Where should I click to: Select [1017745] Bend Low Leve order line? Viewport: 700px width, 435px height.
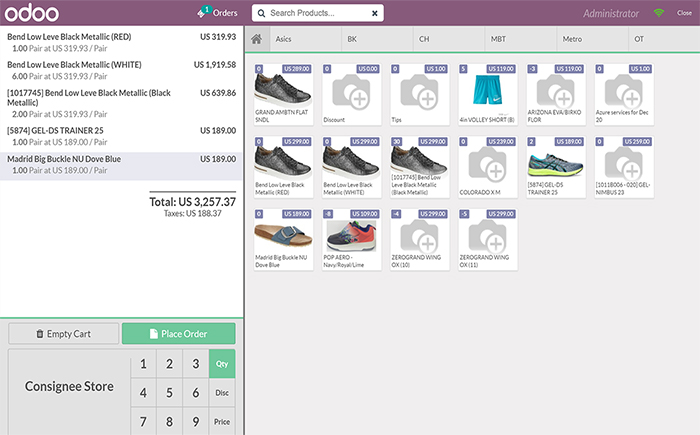point(121,103)
